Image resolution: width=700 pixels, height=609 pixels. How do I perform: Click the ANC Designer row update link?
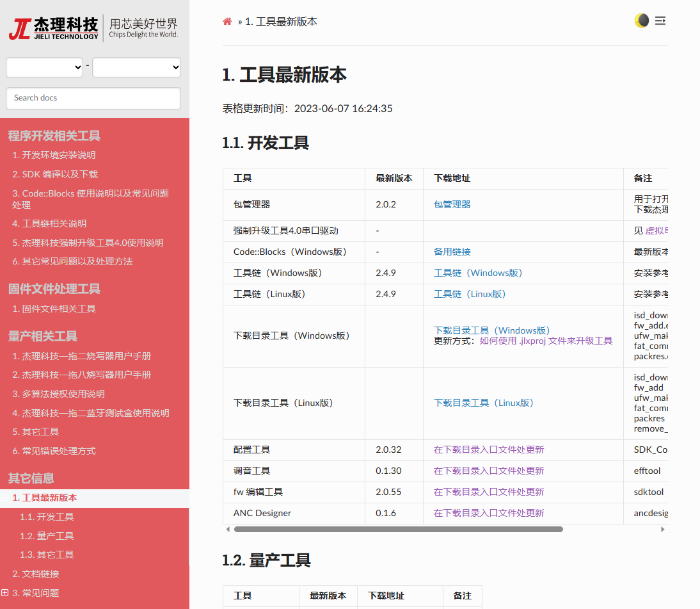tap(489, 513)
